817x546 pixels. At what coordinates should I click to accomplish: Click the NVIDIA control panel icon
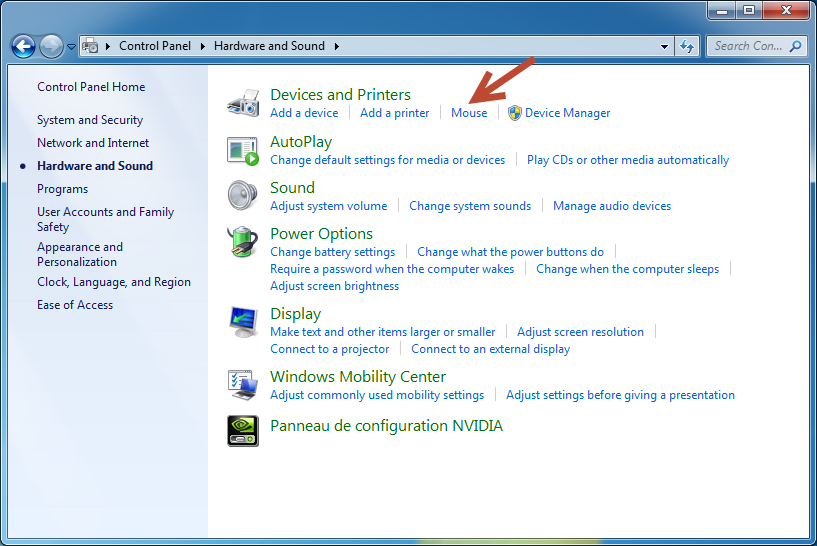(243, 431)
